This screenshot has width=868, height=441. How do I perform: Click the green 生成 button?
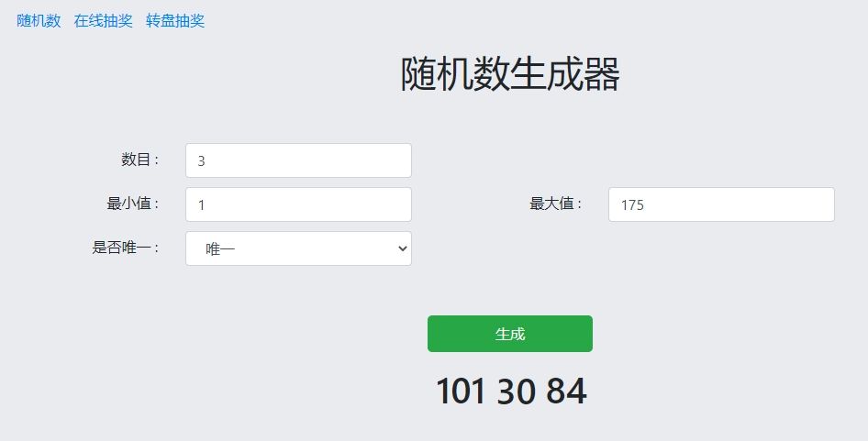click(510, 334)
